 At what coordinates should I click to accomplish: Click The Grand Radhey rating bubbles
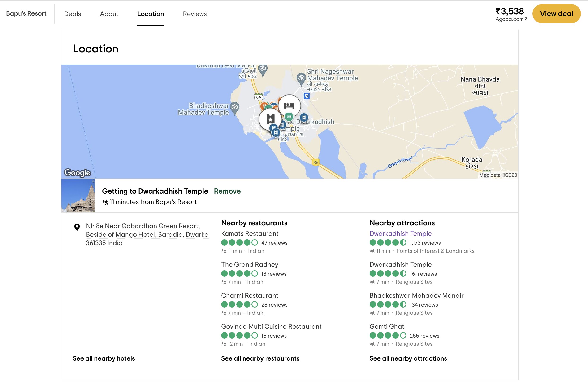[239, 273]
